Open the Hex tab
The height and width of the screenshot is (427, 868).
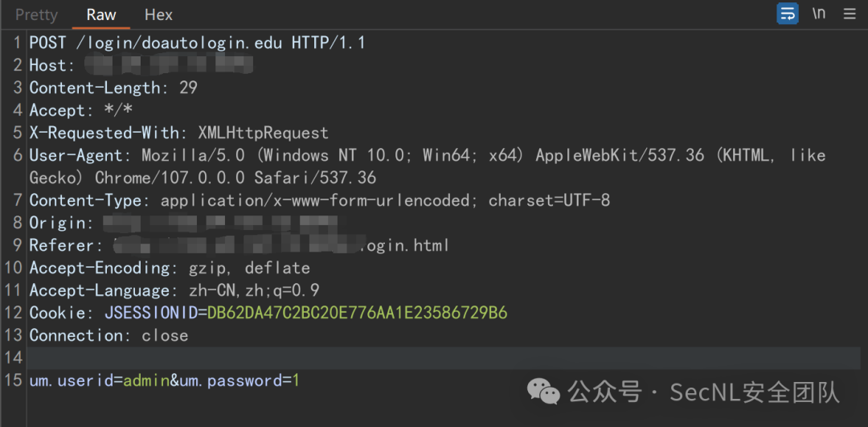(x=158, y=15)
